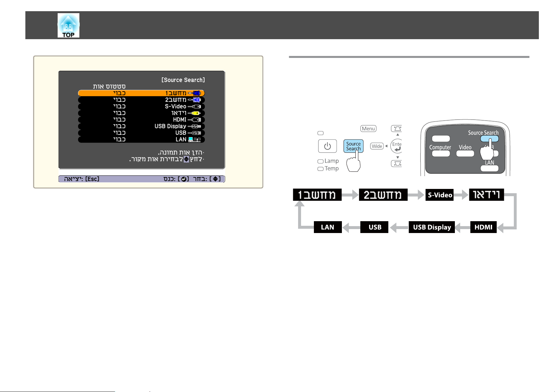Viewport: 555px width, 392px height.
Task: Choose the plain USB source row
Action: click(141, 133)
